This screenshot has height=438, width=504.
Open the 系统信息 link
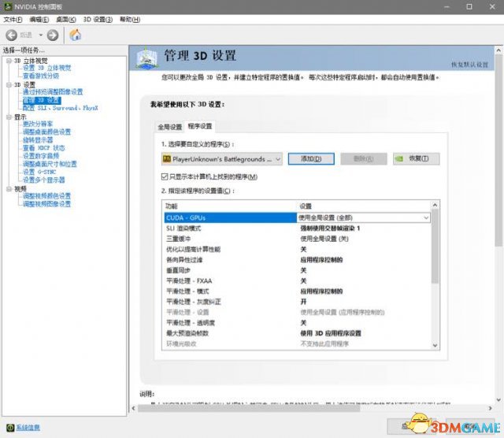point(28,428)
